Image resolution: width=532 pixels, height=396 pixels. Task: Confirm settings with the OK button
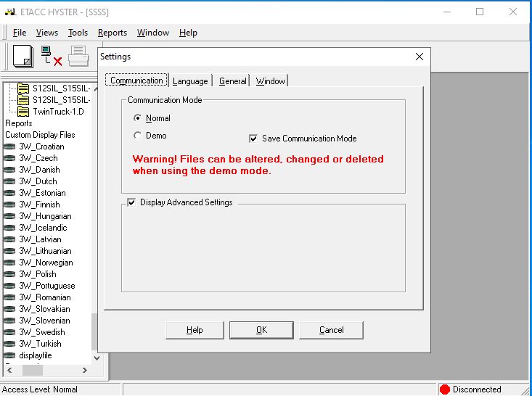click(261, 330)
